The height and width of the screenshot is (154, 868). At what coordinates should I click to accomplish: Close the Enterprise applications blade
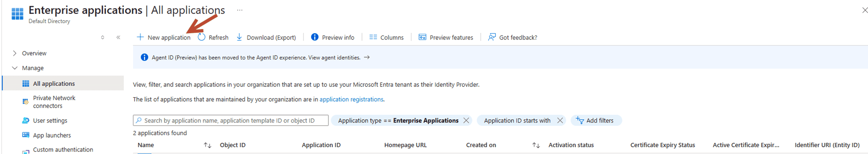[865, 10]
